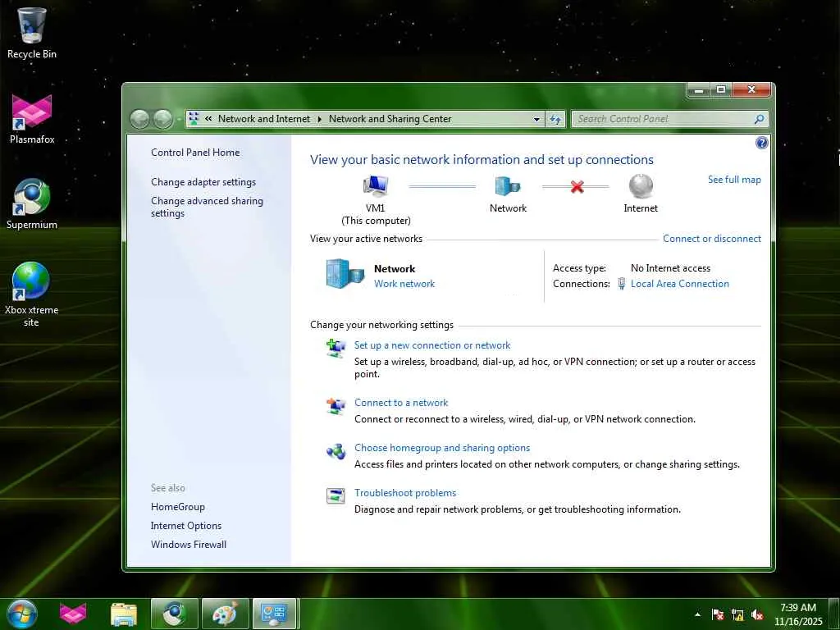
Task: Go to Control Panel Home
Action: coord(195,152)
